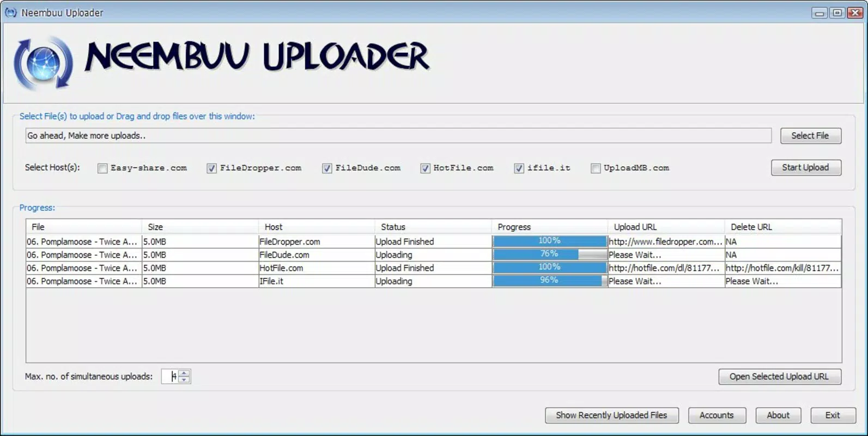Click the FileDropper 100% progress bar
The image size is (868, 436).
click(550, 241)
